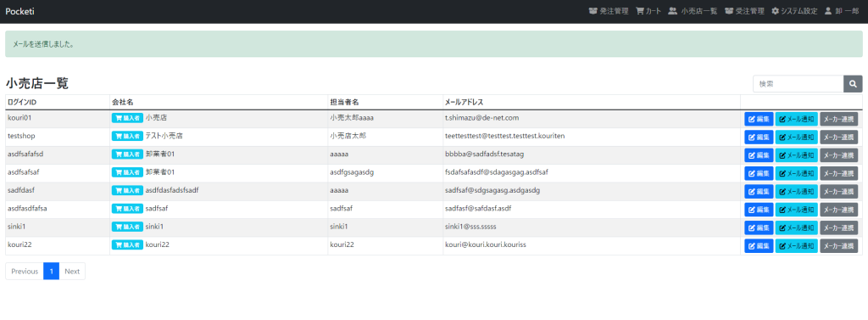This screenshot has width=868, height=320.
Task: Click contact name asdfgsagasdg
Action: (352, 172)
